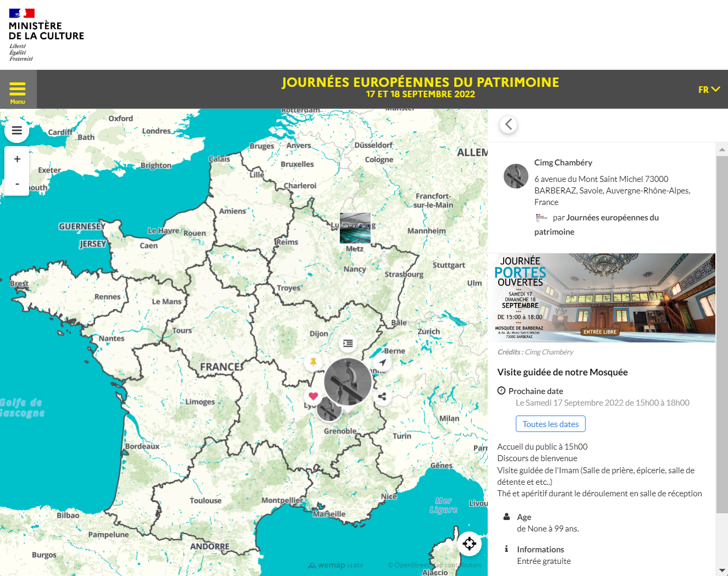Open the FR language dropdown

click(709, 90)
